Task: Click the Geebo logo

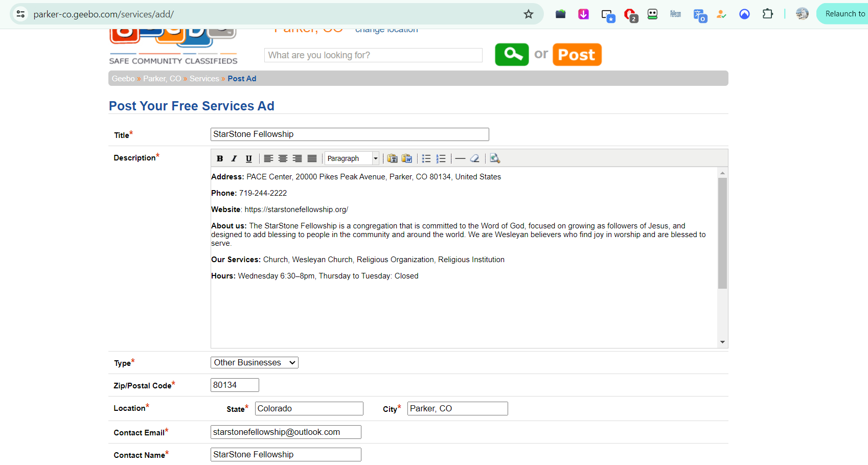Action: click(x=173, y=47)
